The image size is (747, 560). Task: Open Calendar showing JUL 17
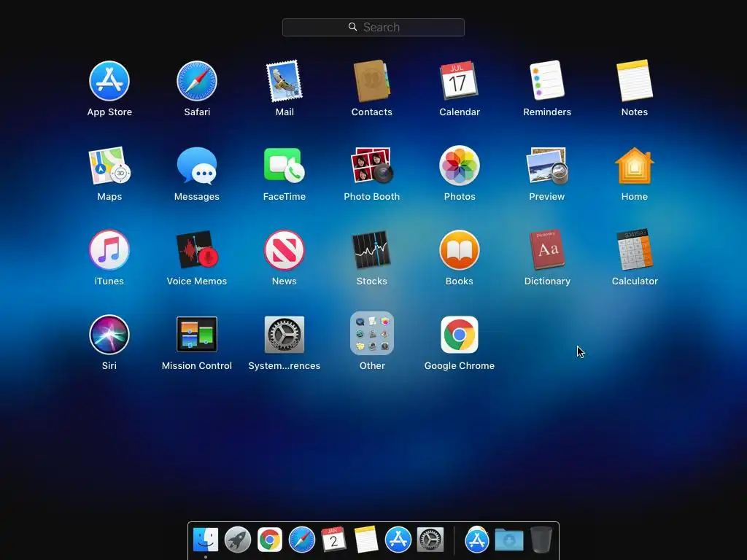coord(460,81)
